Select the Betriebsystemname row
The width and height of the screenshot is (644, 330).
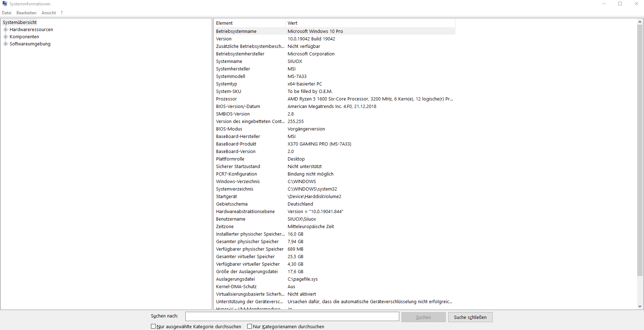pos(335,31)
